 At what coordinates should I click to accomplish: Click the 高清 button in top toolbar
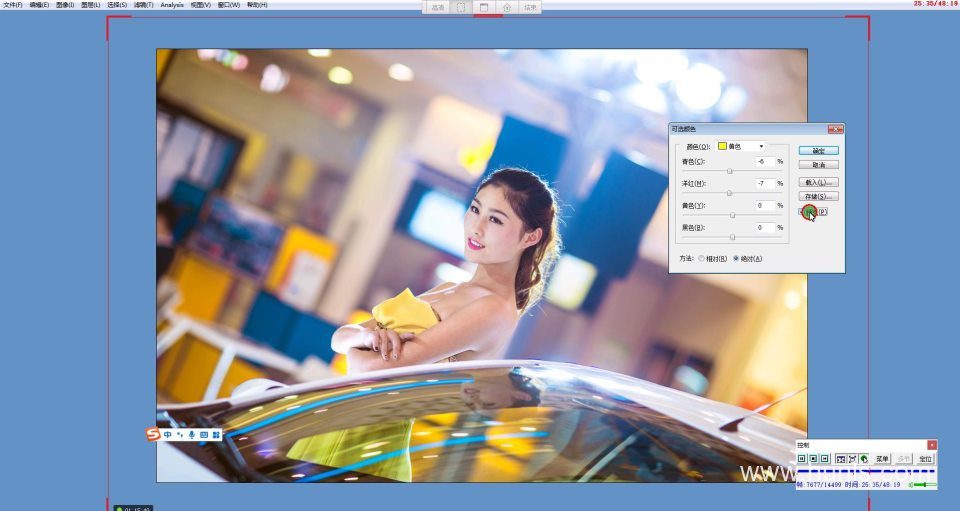pyautogui.click(x=437, y=7)
